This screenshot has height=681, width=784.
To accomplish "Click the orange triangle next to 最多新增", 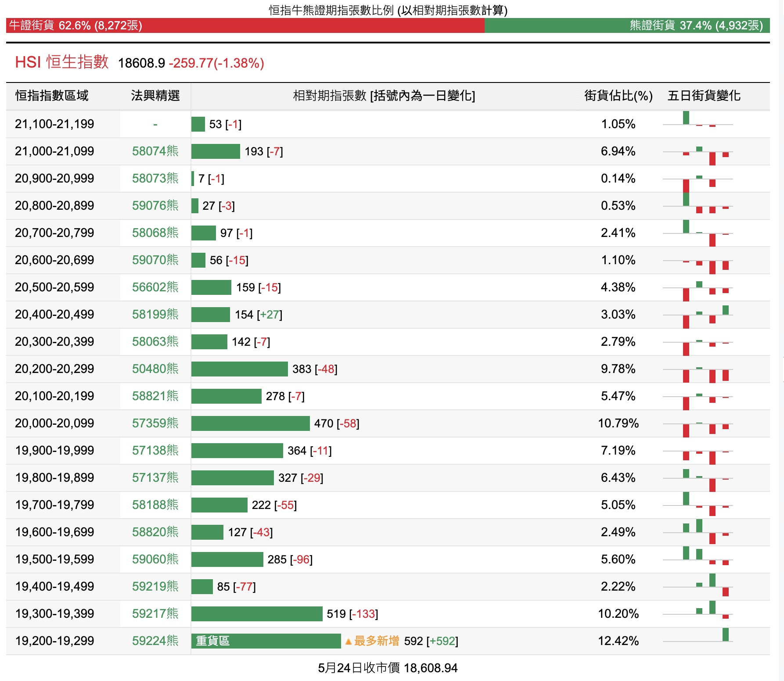I will coord(349,642).
